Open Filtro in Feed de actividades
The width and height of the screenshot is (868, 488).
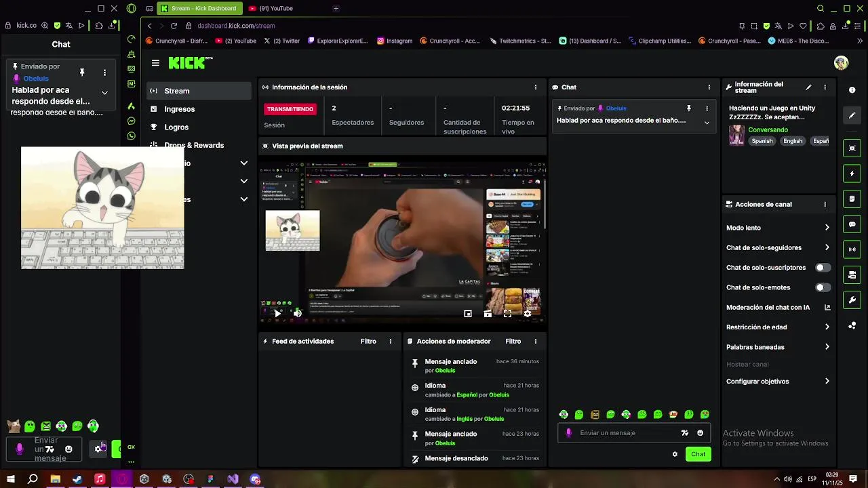pyautogui.click(x=368, y=342)
